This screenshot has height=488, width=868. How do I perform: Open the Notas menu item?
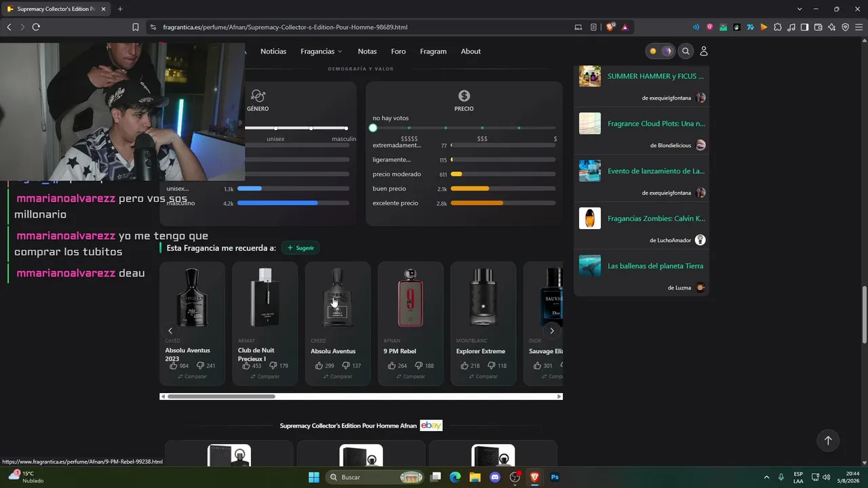point(367,52)
